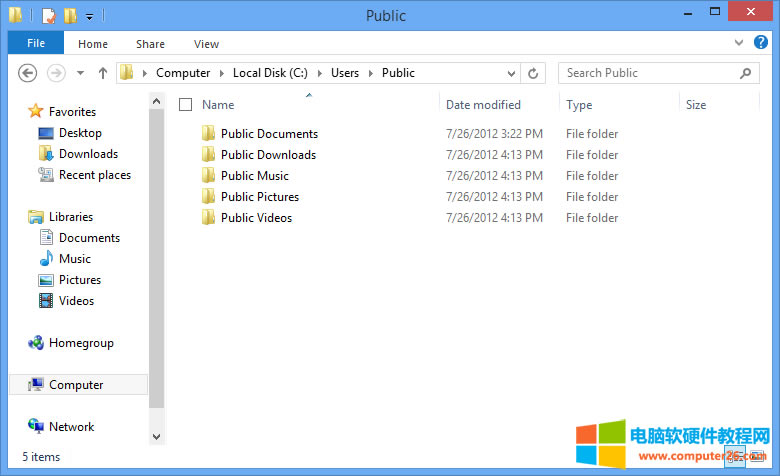Refresh the Public folder view

533,73
